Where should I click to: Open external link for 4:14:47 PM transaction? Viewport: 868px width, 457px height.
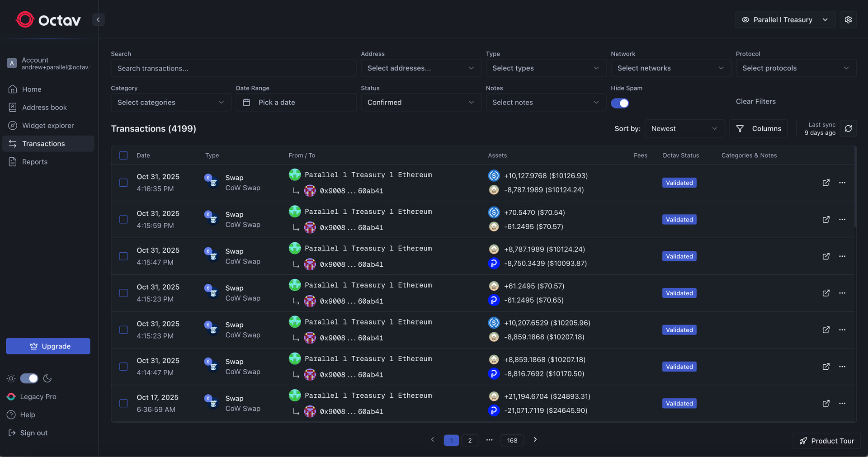point(826,367)
